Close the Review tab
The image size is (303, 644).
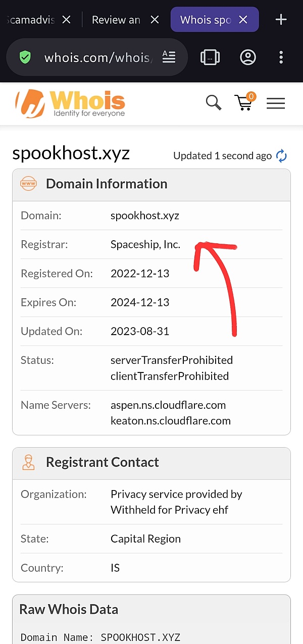(155, 20)
